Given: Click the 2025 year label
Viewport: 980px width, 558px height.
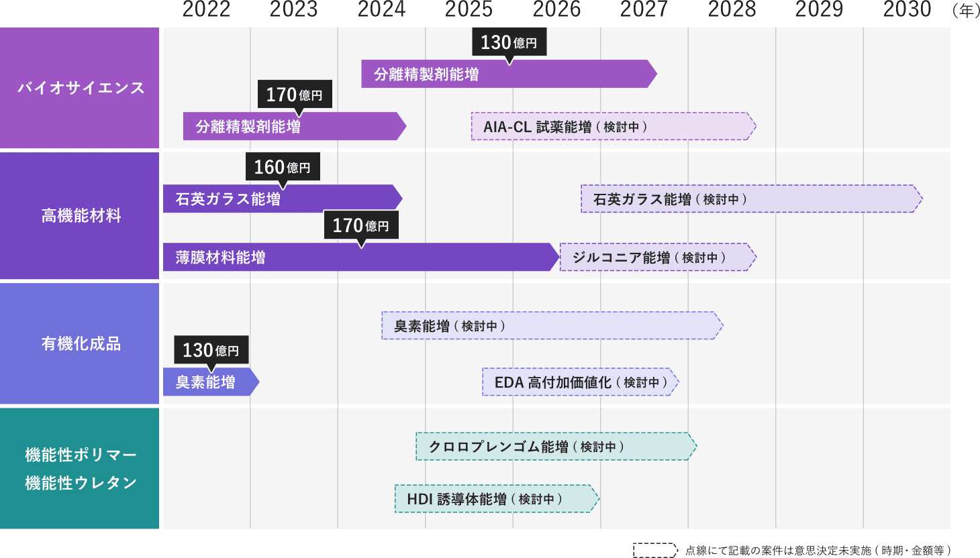Looking at the screenshot, I should [469, 9].
